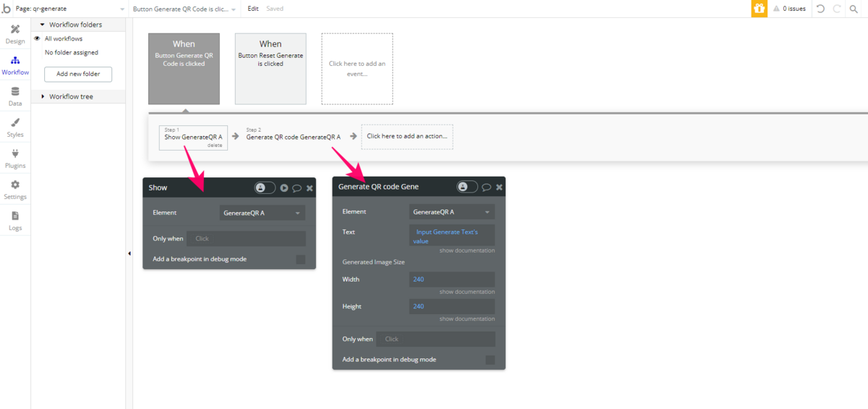Click the Width field showing 240

[x=452, y=279]
